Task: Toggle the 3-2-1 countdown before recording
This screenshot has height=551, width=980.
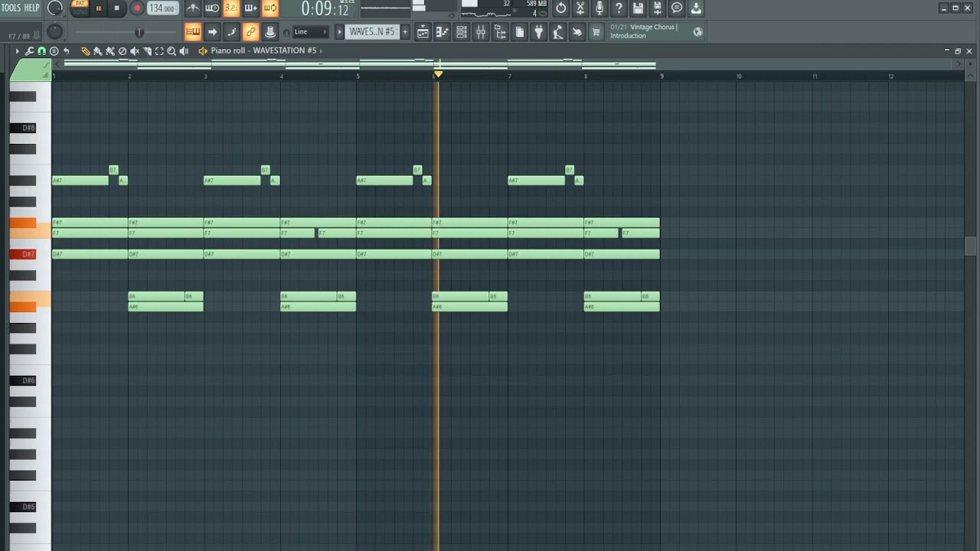Action: 231,8
